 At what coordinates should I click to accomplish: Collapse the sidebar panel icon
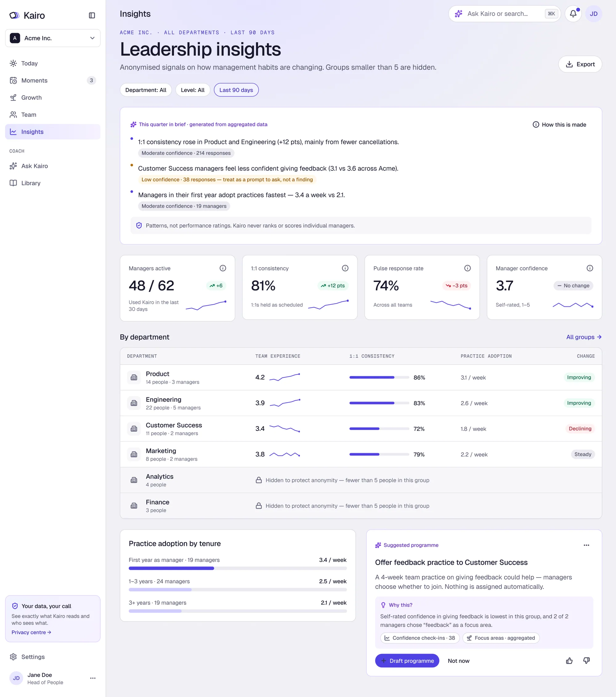tap(92, 15)
